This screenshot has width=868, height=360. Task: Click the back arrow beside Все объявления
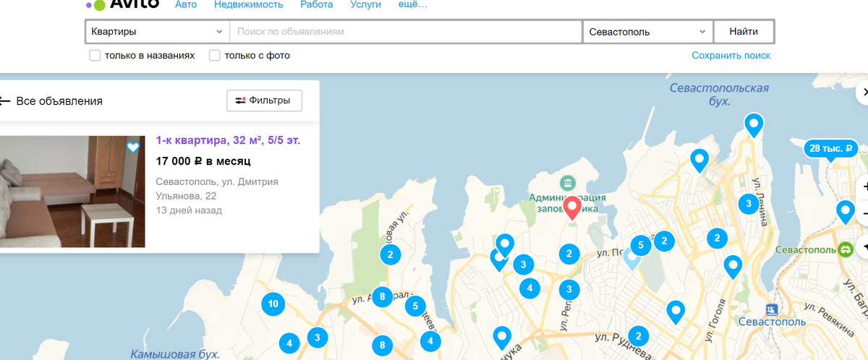point(4,101)
